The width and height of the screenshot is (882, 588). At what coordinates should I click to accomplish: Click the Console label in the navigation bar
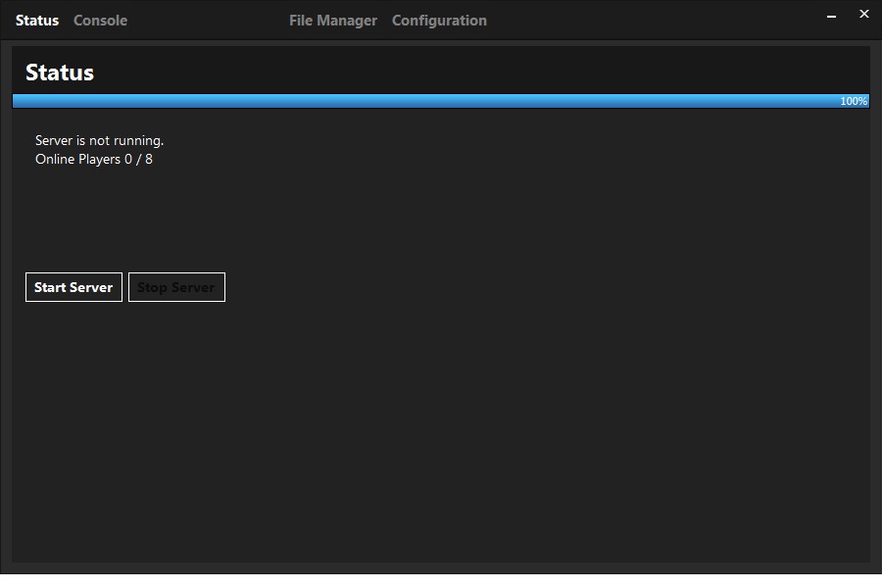(100, 20)
